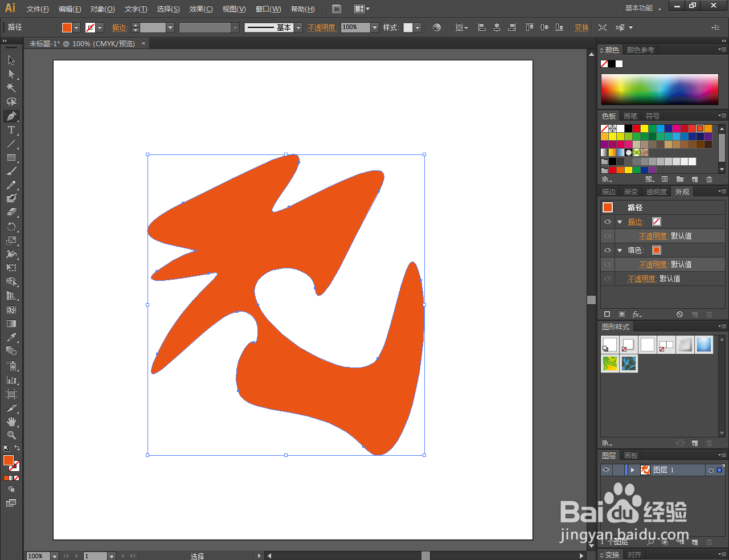Toggle visibility of 填色 appearance row
This screenshot has height=560, width=729.
pos(608,250)
